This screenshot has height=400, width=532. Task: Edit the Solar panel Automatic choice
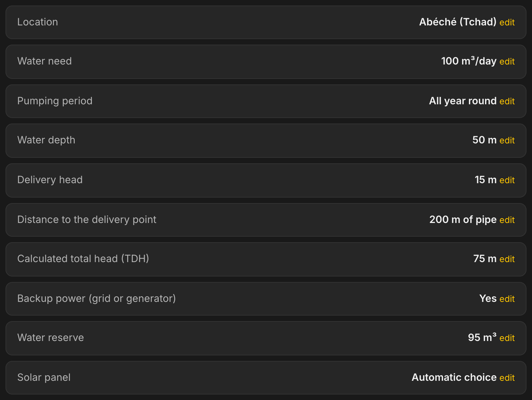[x=507, y=378]
